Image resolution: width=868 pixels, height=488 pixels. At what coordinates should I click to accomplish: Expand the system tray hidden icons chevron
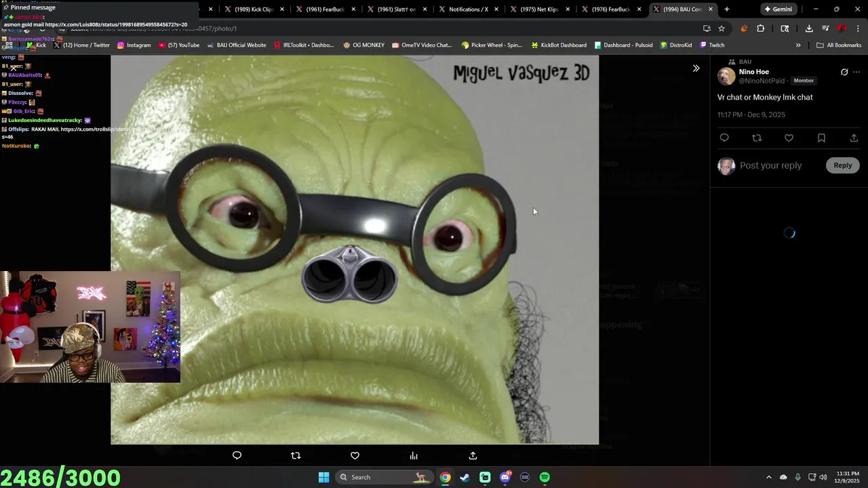point(768,477)
